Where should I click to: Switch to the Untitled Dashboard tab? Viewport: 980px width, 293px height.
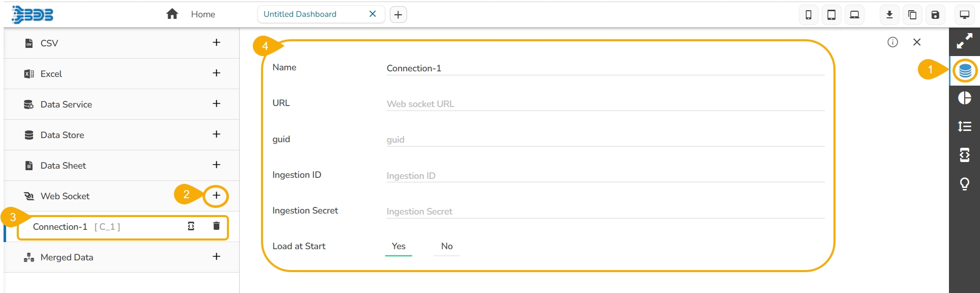click(x=300, y=14)
